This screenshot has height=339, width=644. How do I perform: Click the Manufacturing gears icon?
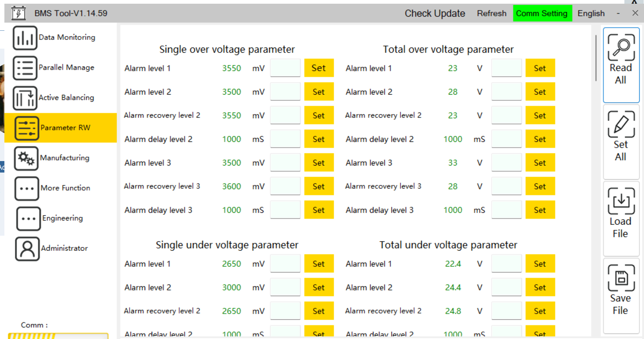click(26, 158)
